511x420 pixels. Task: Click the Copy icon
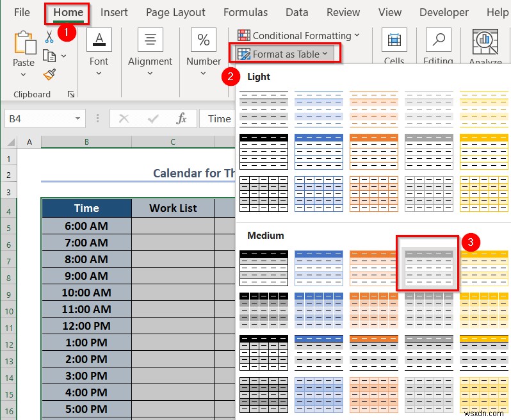click(x=49, y=56)
